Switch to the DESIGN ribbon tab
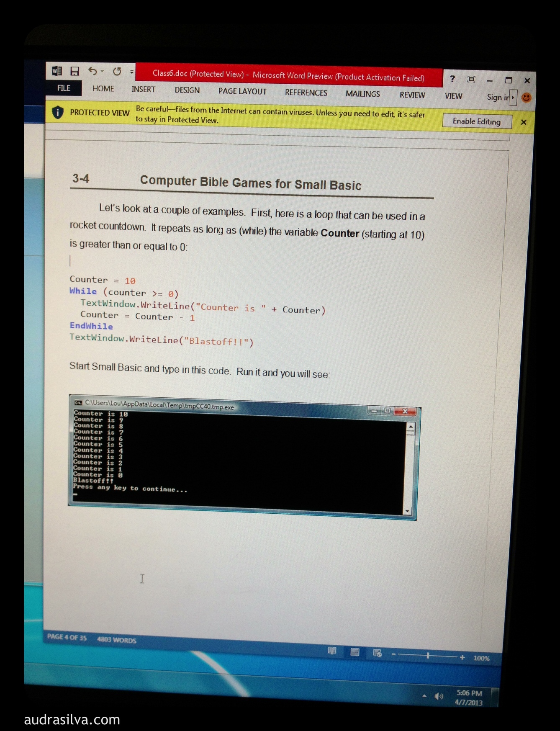Image resolution: width=560 pixels, height=731 pixels. pyautogui.click(x=187, y=90)
